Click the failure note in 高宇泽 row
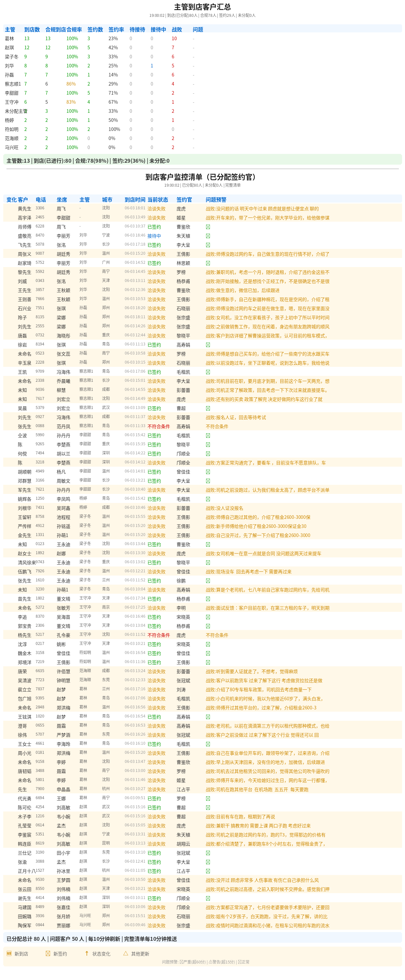Image resolution: width=405 pixels, height=980 pixels. click(x=268, y=218)
